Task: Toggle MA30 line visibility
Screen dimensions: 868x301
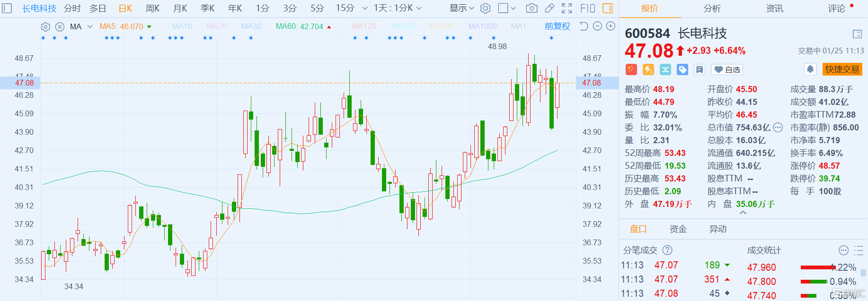Action: [x=252, y=26]
